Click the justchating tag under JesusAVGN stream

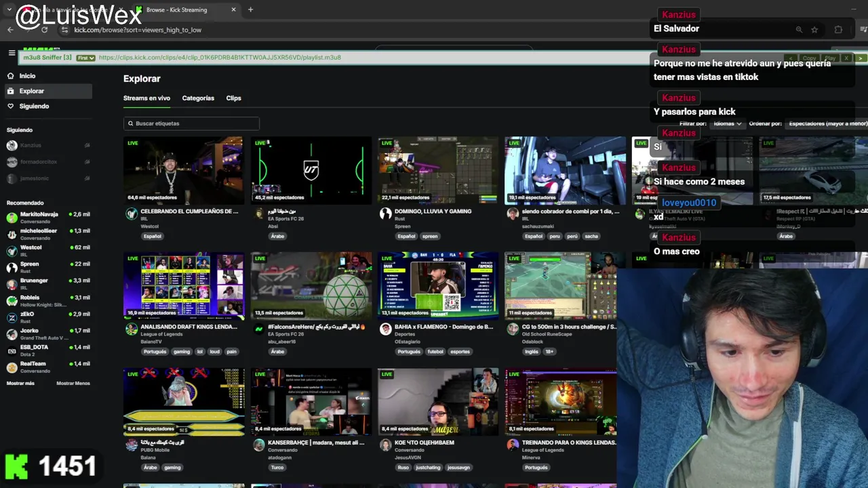click(428, 468)
